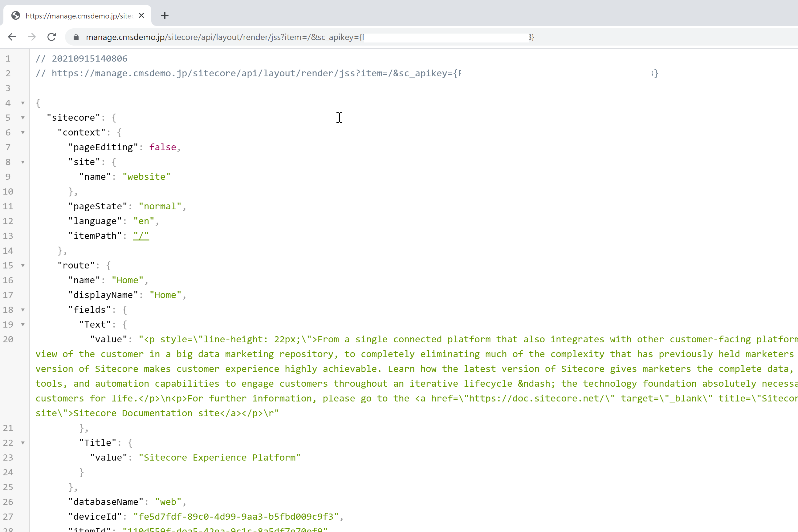
Task: Click the lock icon in address bar
Action: pos(76,37)
